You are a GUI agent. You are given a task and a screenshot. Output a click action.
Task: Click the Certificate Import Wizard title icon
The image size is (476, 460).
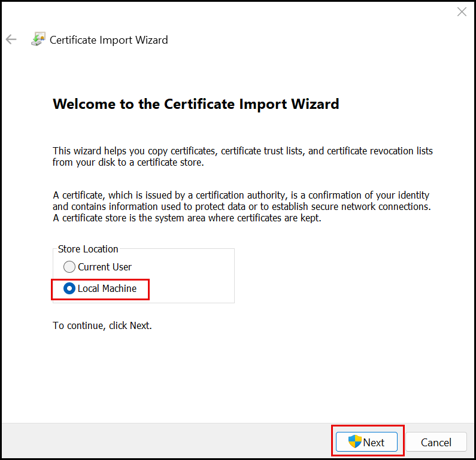[38, 40]
